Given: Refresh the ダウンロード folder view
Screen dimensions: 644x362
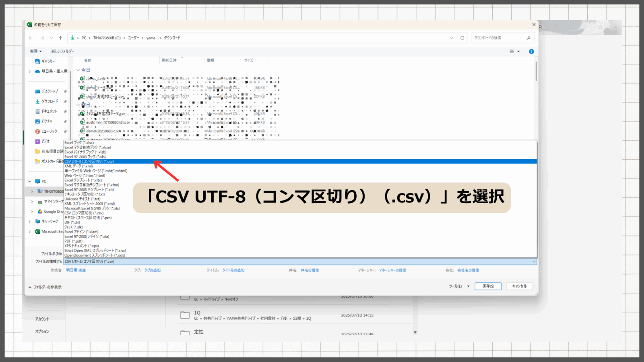Looking at the screenshot, I should click(462, 38).
